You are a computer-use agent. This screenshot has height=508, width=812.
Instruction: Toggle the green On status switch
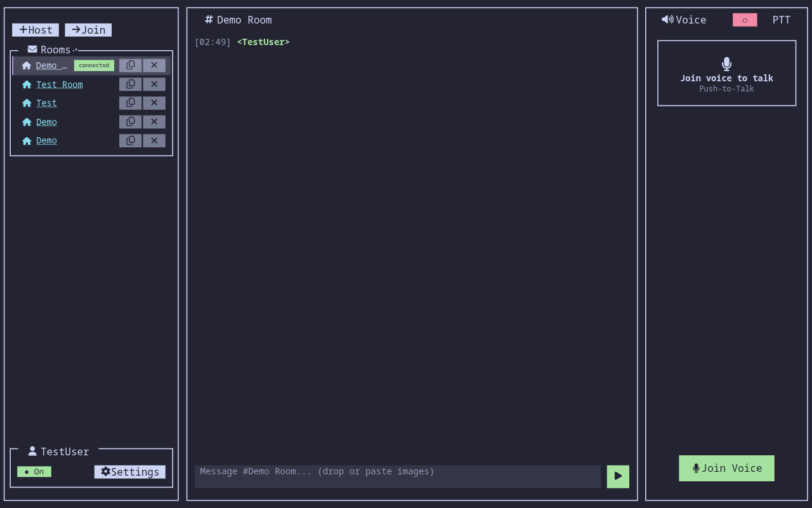tap(34, 472)
